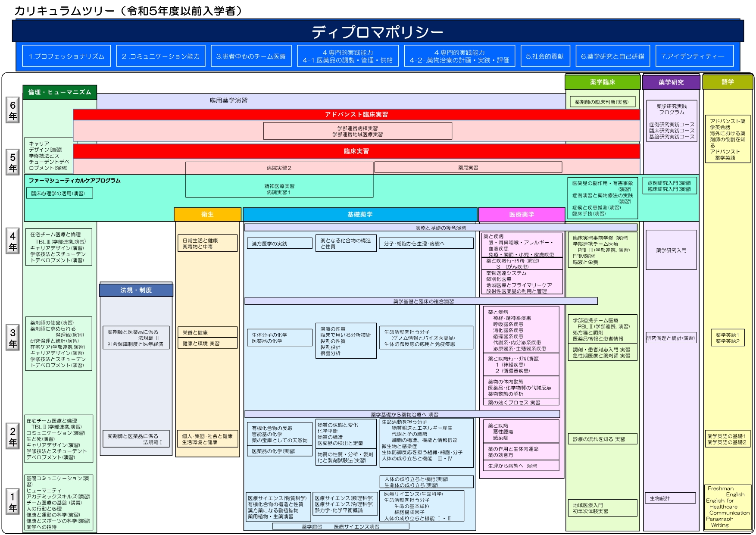756x535 pixels.
Task: Select the 1.プロフェッショナリズム box
Action: pyautogui.click(x=66, y=56)
